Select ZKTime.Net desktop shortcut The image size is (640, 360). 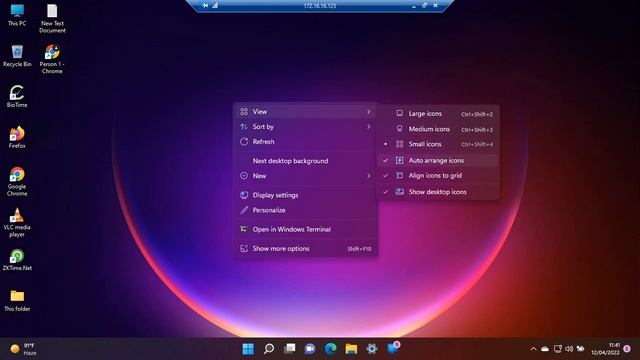[17, 260]
